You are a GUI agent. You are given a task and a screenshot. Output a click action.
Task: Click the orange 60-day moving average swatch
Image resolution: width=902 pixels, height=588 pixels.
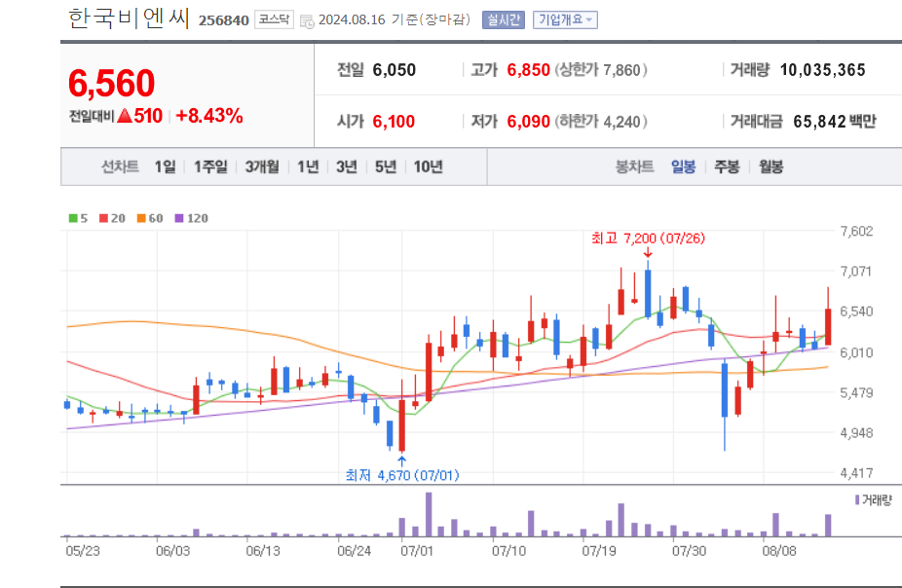coord(141,218)
